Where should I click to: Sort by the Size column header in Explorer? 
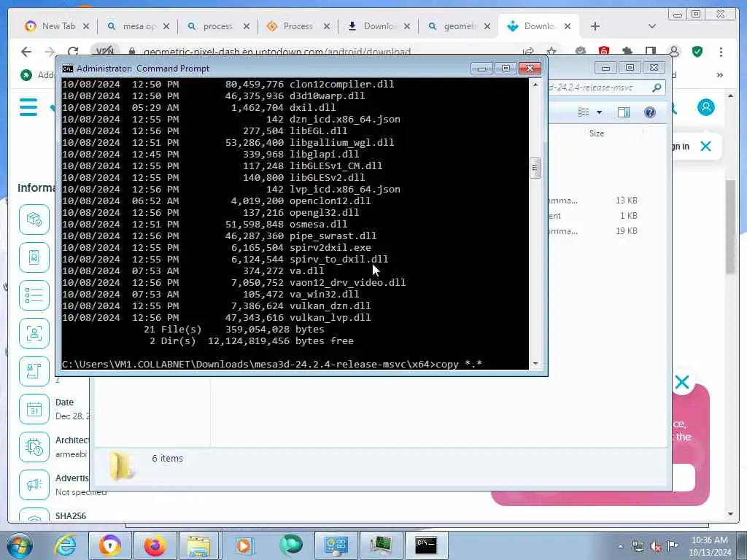[x=597, y=133]
